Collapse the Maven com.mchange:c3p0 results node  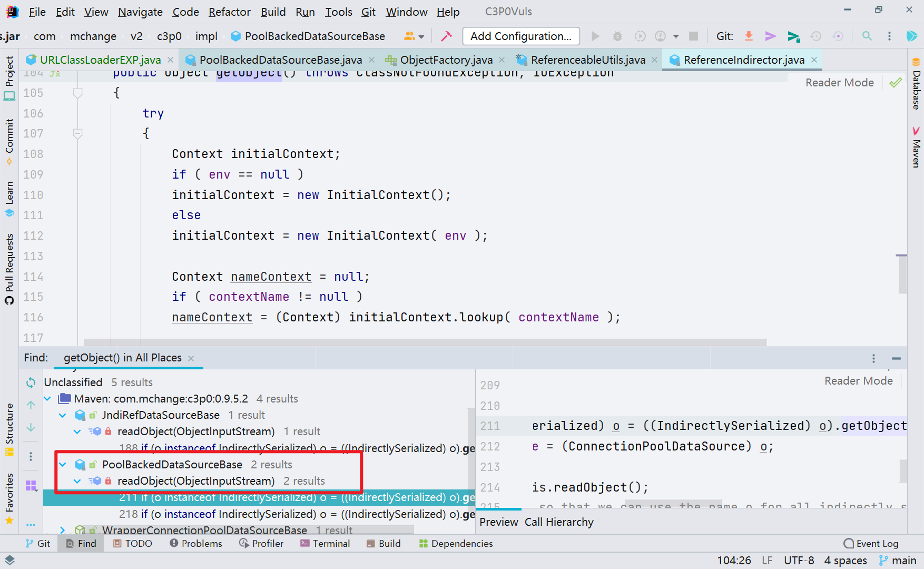tap(47, 399)
